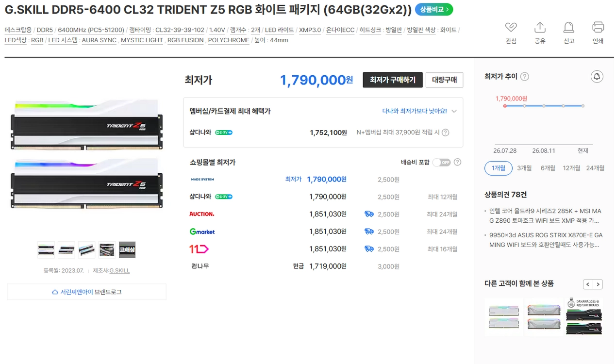This screenshot has width=616, height=364.
Task: Select the second product thumbnail
Action: (67, 250)
